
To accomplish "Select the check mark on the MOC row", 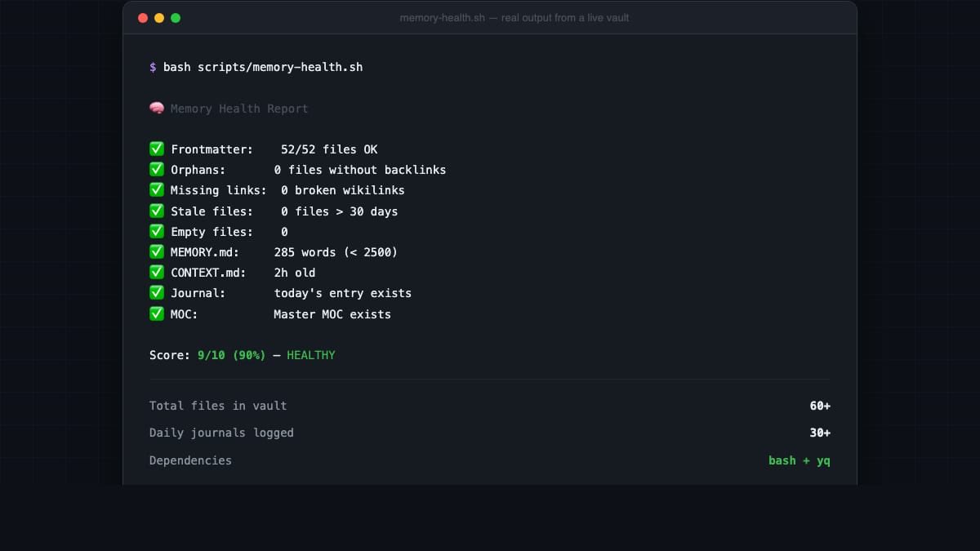I will (157, 313).
